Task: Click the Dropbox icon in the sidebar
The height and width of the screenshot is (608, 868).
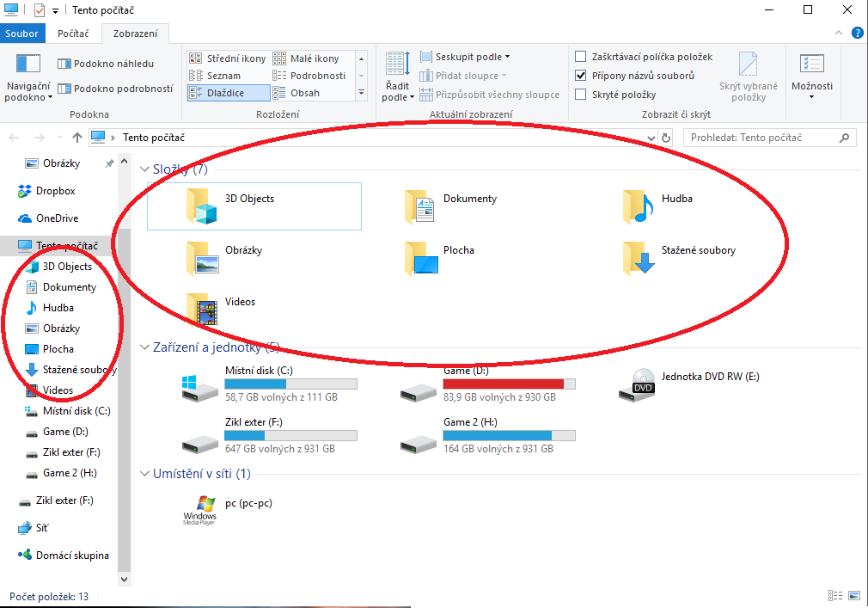Action: [x=25, y=191]
